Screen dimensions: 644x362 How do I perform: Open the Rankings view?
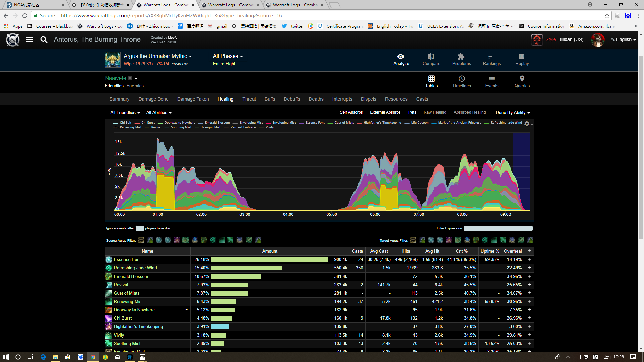coord(492,60)
